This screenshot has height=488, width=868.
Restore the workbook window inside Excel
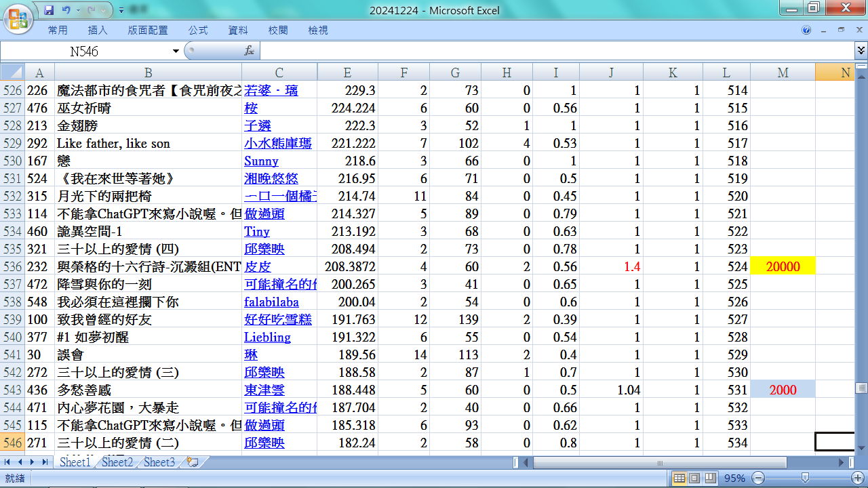pos(841,30)
